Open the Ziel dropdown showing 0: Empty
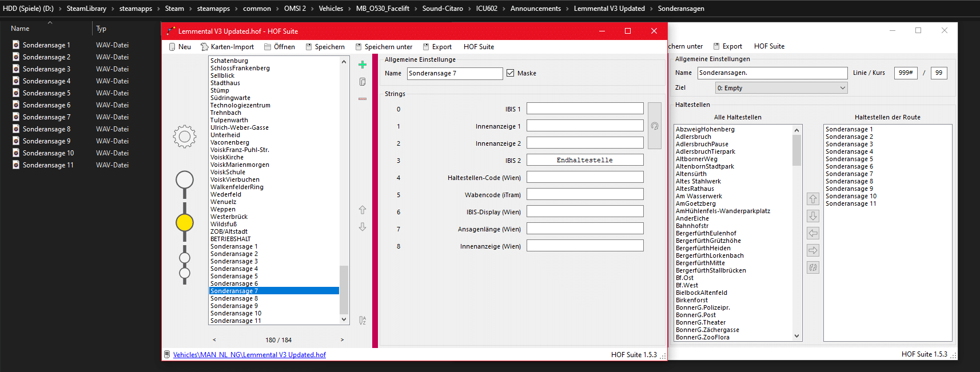980x372 pixels. (781, 88)
